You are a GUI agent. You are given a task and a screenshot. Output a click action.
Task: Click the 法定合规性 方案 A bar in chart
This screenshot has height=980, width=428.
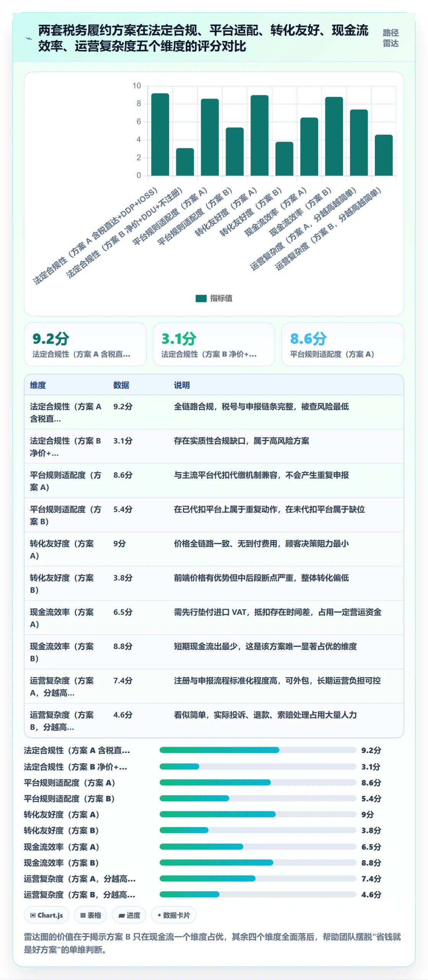160,134
